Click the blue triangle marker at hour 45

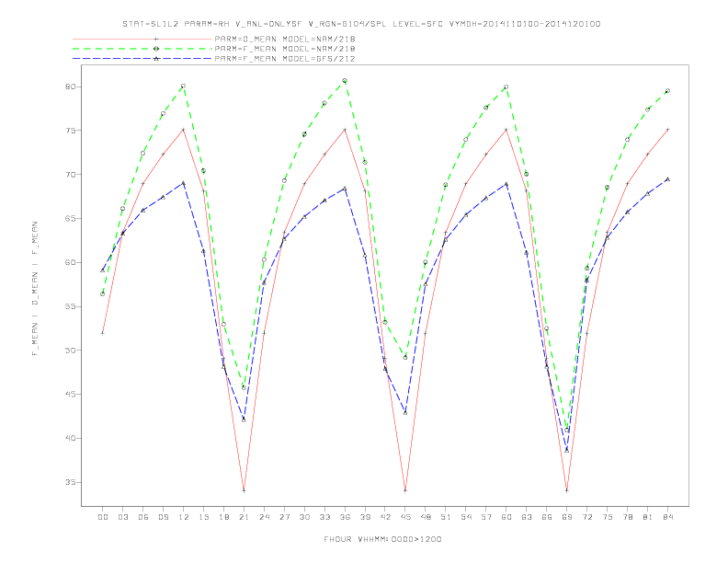pyautogui.click(x=405, y=412)
